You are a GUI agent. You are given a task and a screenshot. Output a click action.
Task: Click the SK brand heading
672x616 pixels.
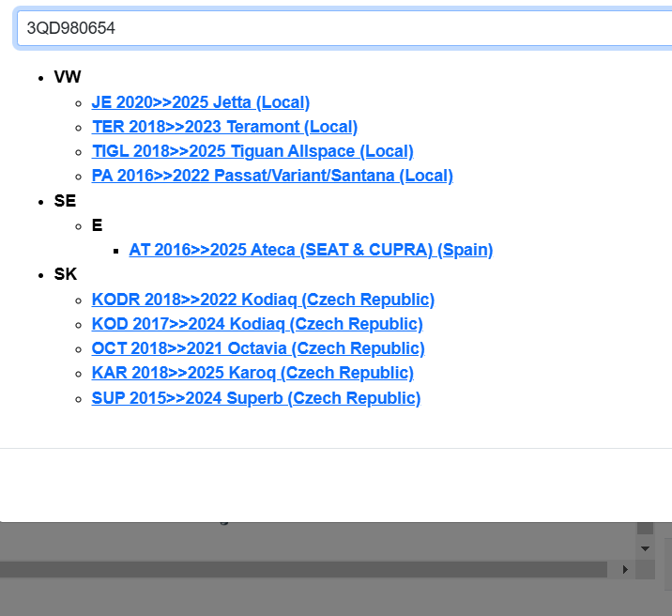(66, 274)
